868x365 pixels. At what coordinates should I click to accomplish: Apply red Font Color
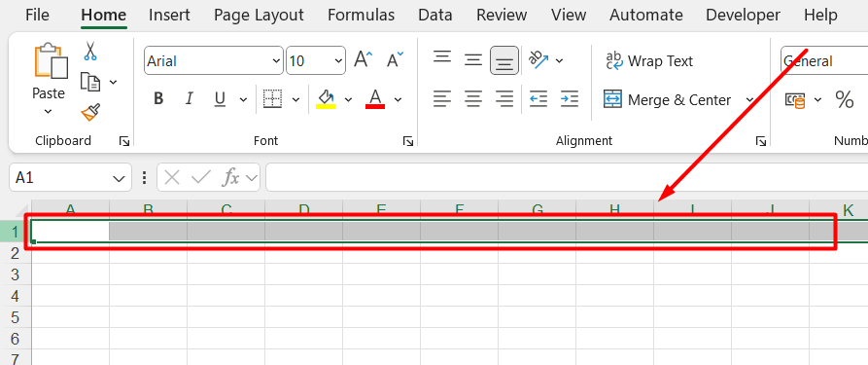tap(375, 99)
